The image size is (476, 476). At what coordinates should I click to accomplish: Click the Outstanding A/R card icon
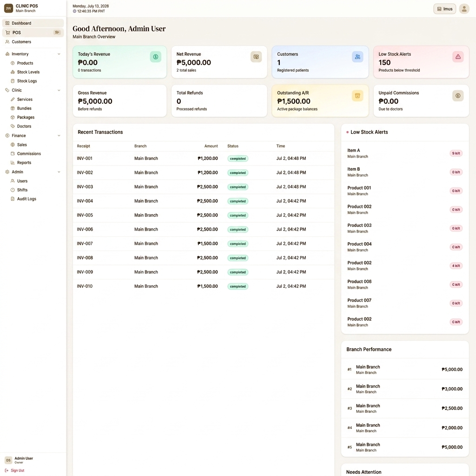(x=357, y=96)
